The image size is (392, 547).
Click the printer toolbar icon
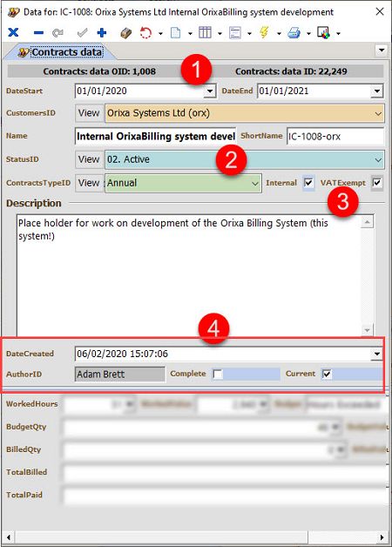[x=294, y=33]
